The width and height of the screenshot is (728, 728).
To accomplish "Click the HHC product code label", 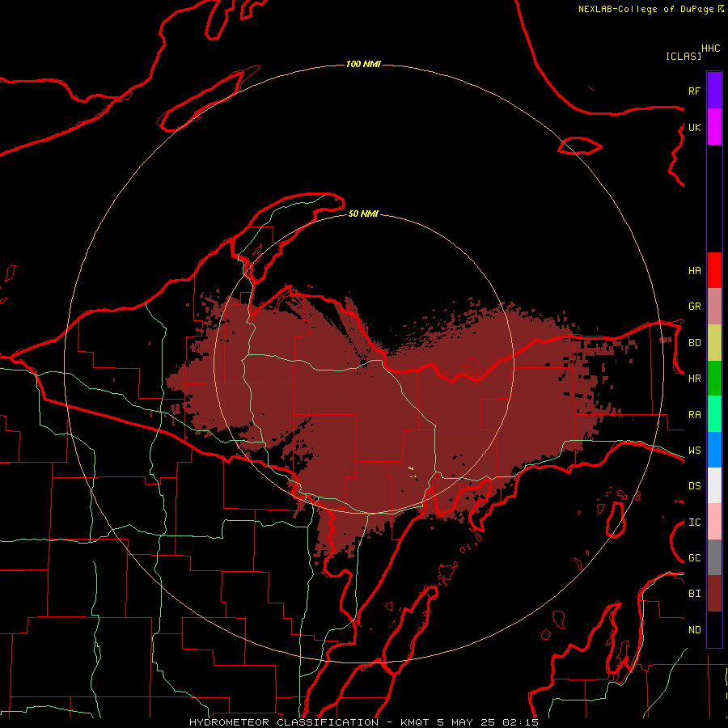I will pyautogui.click(x=710, y=49).
